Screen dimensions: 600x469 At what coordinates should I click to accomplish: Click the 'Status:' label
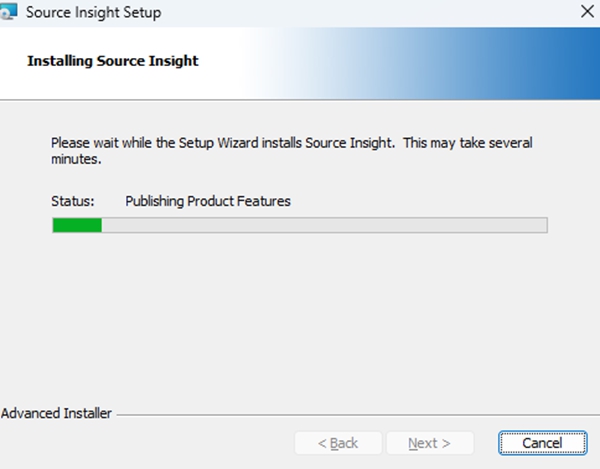pyautogui.click(x=73, y=201)
